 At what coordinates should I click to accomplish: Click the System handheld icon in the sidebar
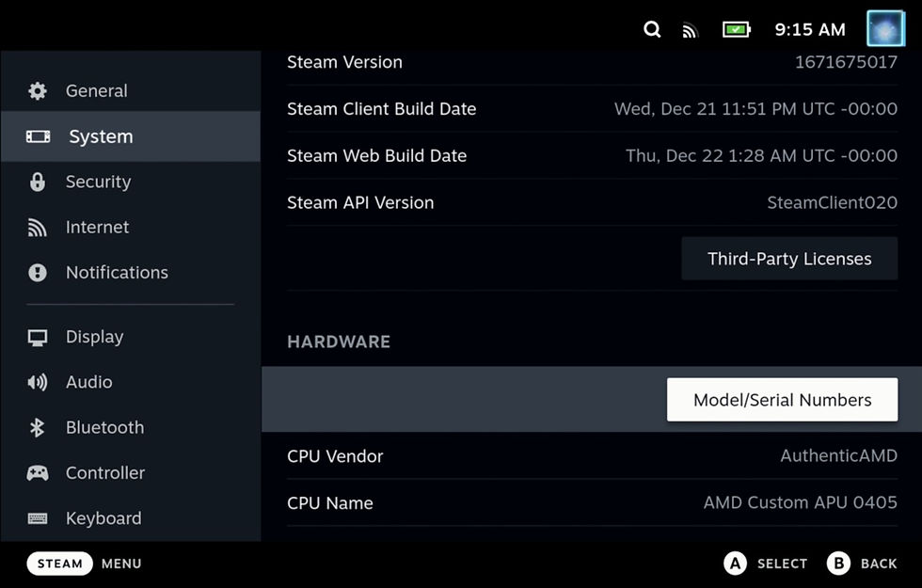pos(39,136)
